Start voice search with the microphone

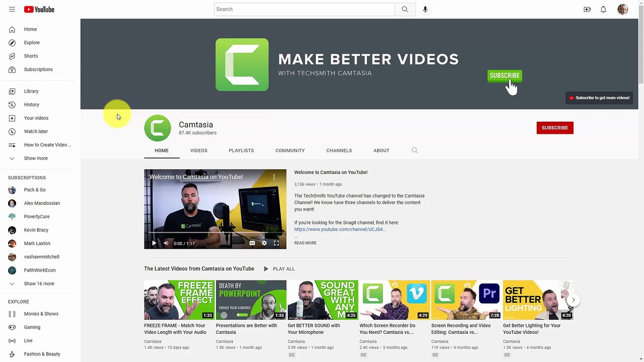coord(425,9)
